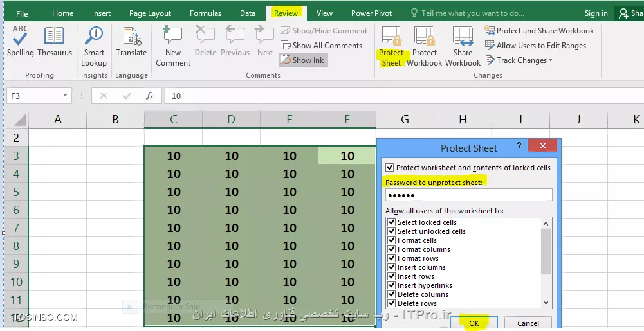Open the File tab
The width and height of the screenshot is (644, 331).
coord(22,13)
